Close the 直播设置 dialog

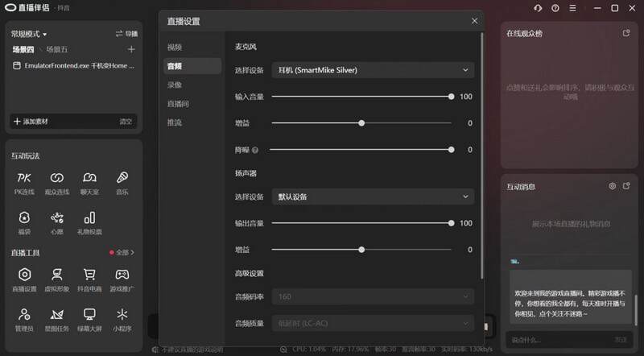pyautogui.click(x=474, y=21)
